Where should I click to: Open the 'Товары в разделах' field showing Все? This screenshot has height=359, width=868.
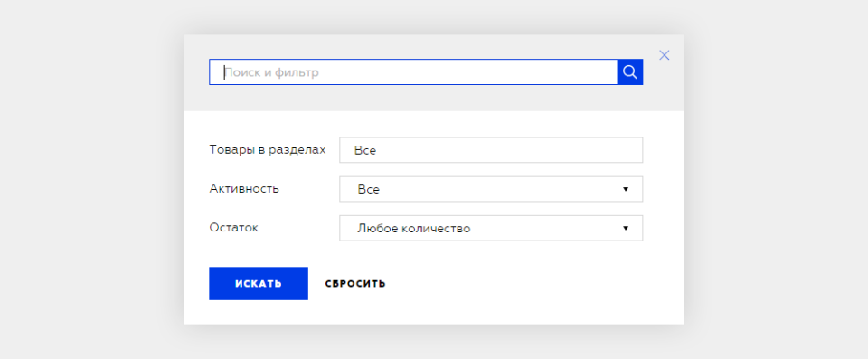pyautogui.click(x=491, y=150)
